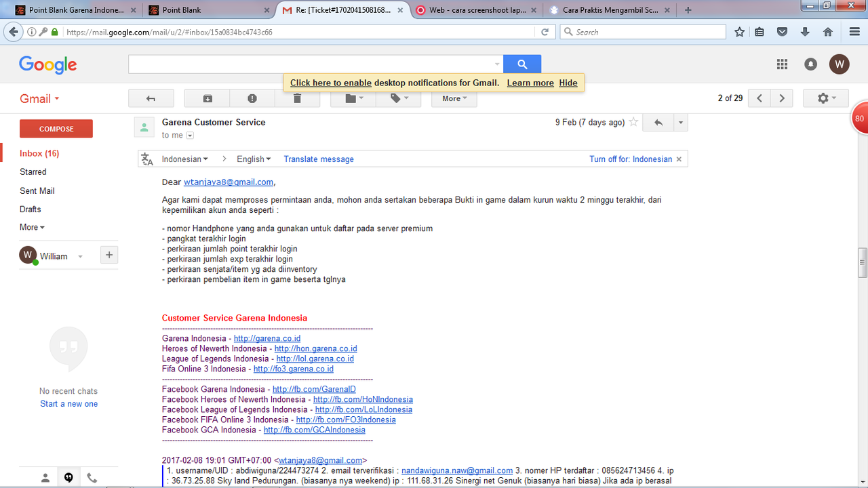The width and height of the screenshot is (868, 488).
Task: Switch to phone calls icon at bottom
Action: (92, 478)
